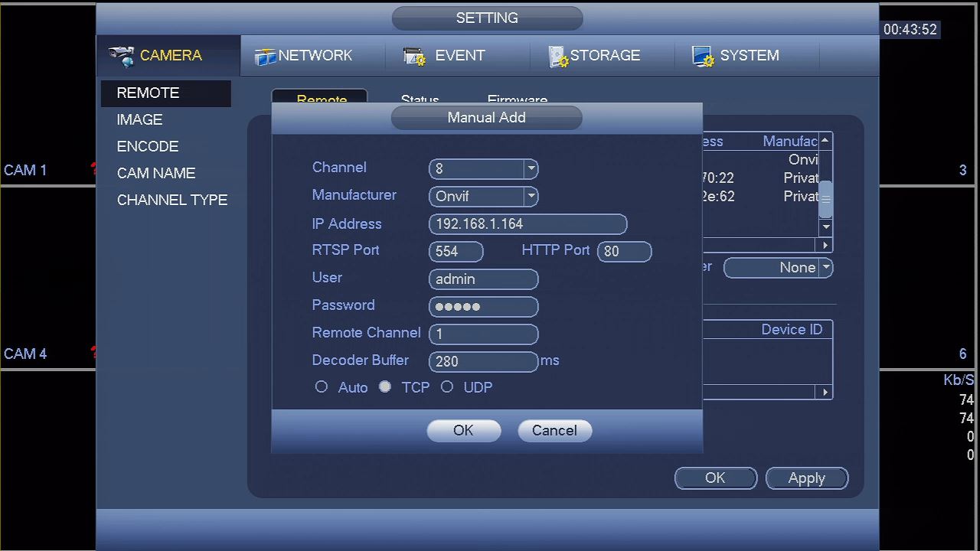Open the SYSTEM settings icon
This screenshot has height=551, width=980.
[x=702, y=54]
